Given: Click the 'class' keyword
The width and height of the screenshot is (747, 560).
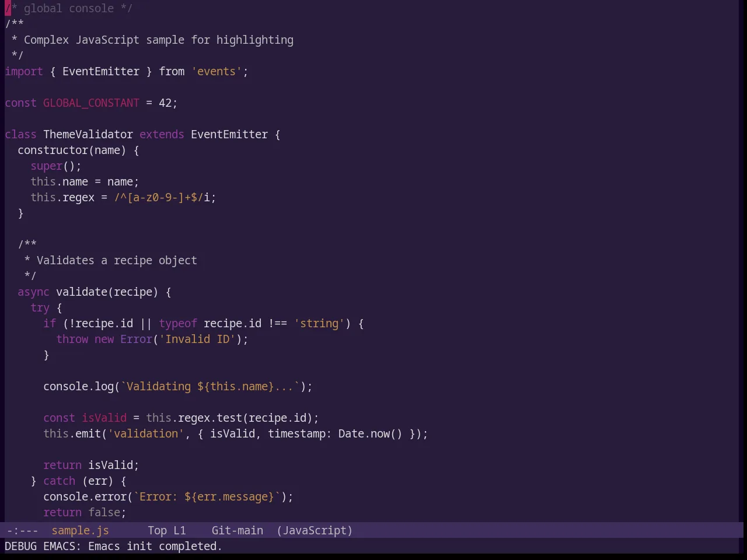Looking at the screenshot, I should [x=20, y=135].
